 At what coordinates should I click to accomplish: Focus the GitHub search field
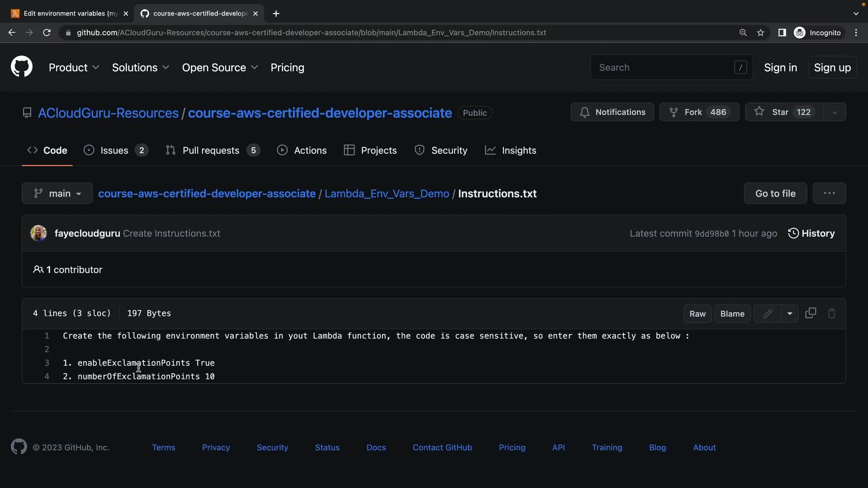(x=665, y=67)
